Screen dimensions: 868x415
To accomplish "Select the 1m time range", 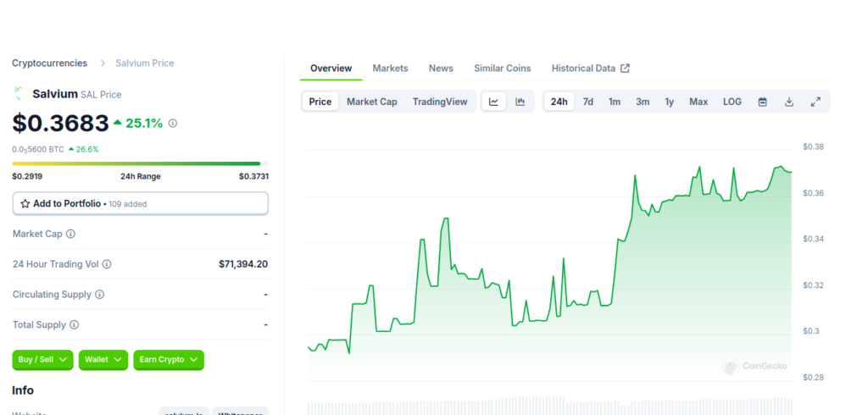I will [x=615, y=102].
